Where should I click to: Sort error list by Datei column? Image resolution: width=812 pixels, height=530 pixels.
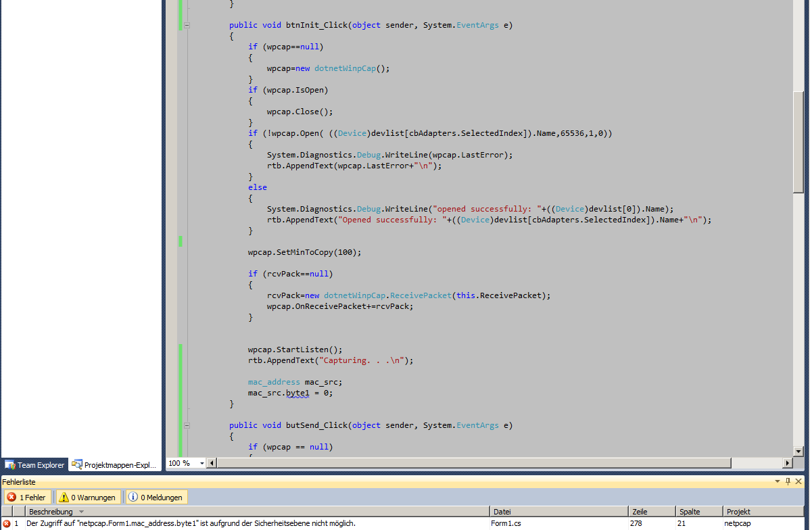coord(558,512)
